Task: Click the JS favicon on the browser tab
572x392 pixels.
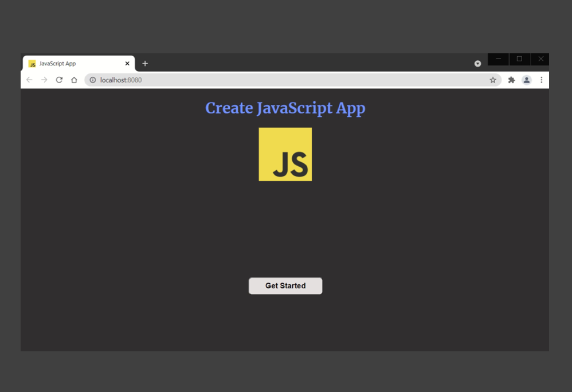Action: pos(32,63)
